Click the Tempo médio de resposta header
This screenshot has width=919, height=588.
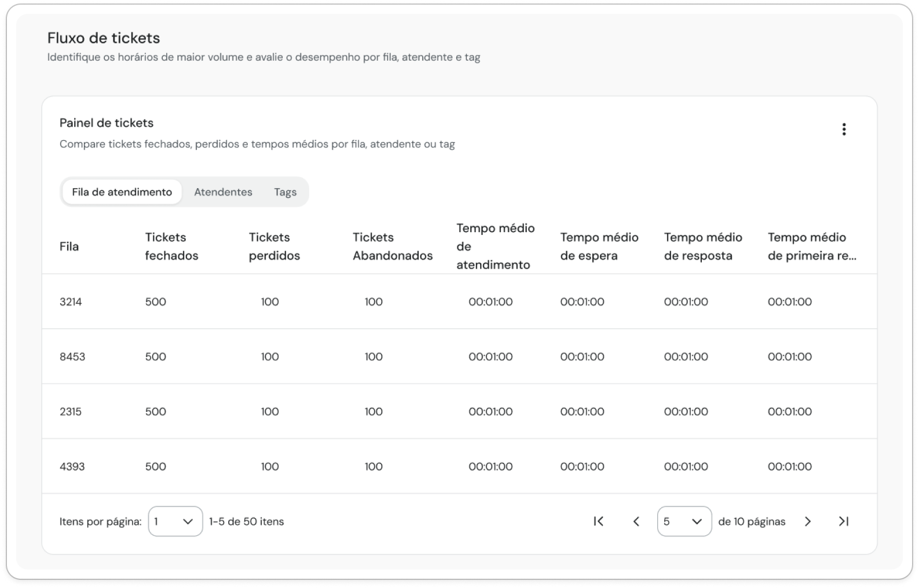point(703,247)
